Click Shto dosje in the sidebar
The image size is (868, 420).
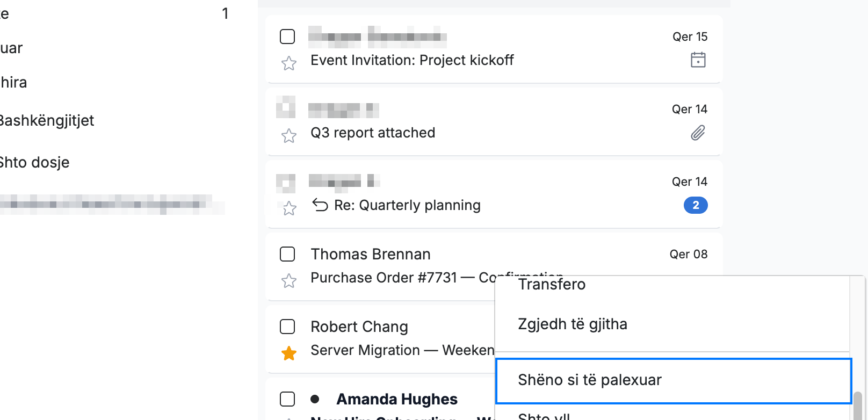34,163
